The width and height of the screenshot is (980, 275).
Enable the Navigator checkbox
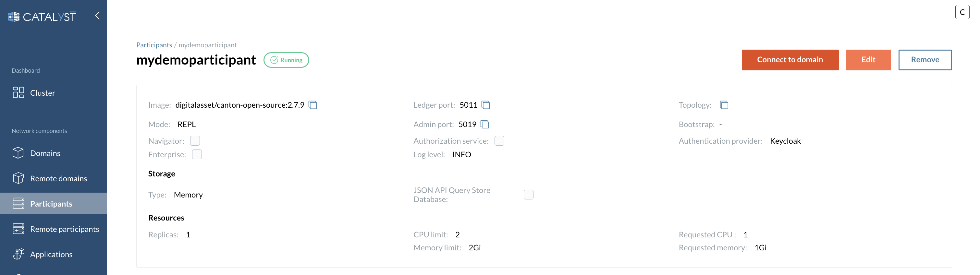click(x=195, y=140)
